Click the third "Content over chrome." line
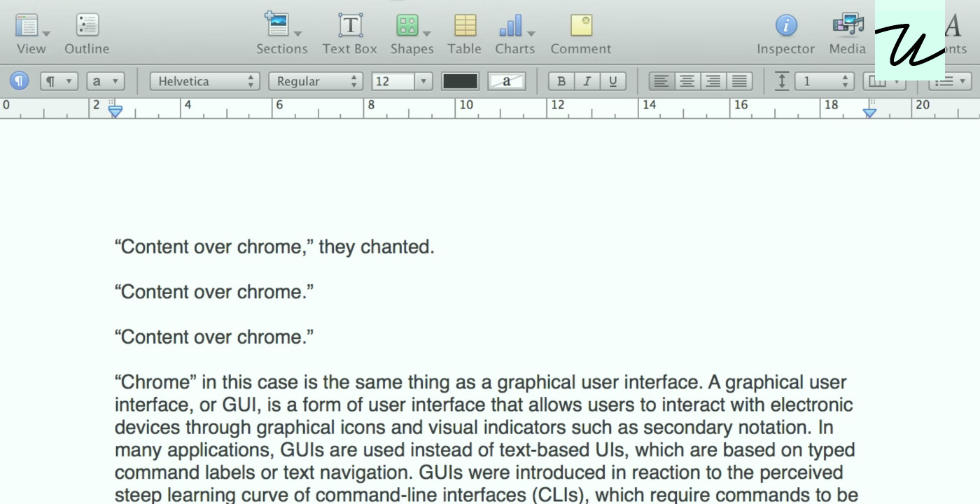980x504 pixels. point(214,337)
